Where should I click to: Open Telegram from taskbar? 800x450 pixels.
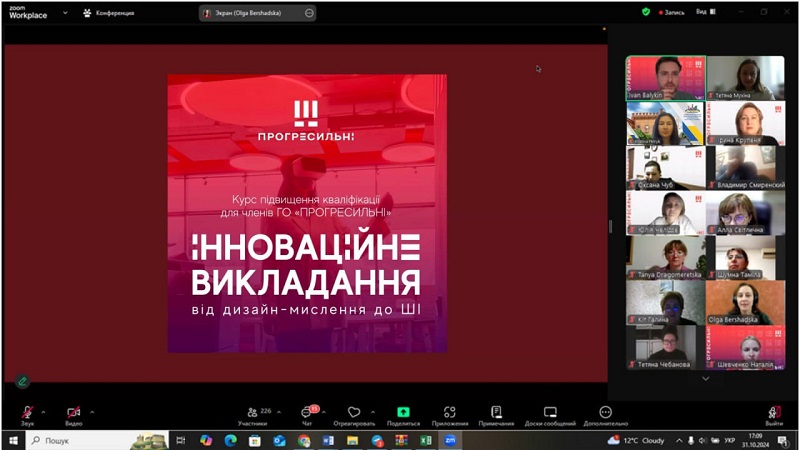tap(377, 440)
